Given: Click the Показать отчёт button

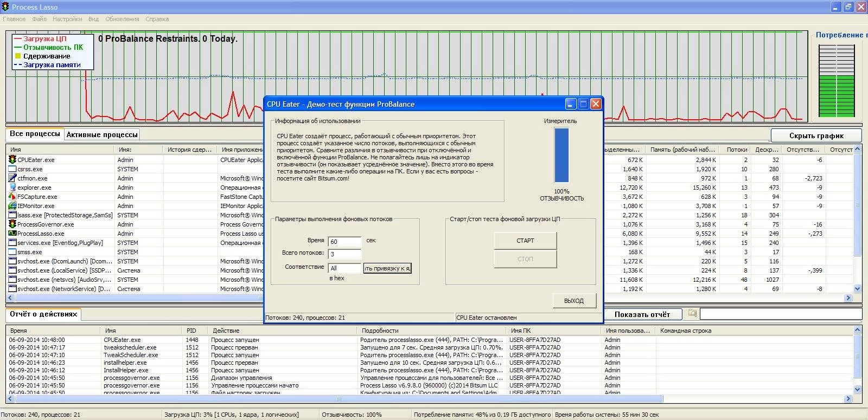Looking at the screenshot, I should (x=642, y=314).
